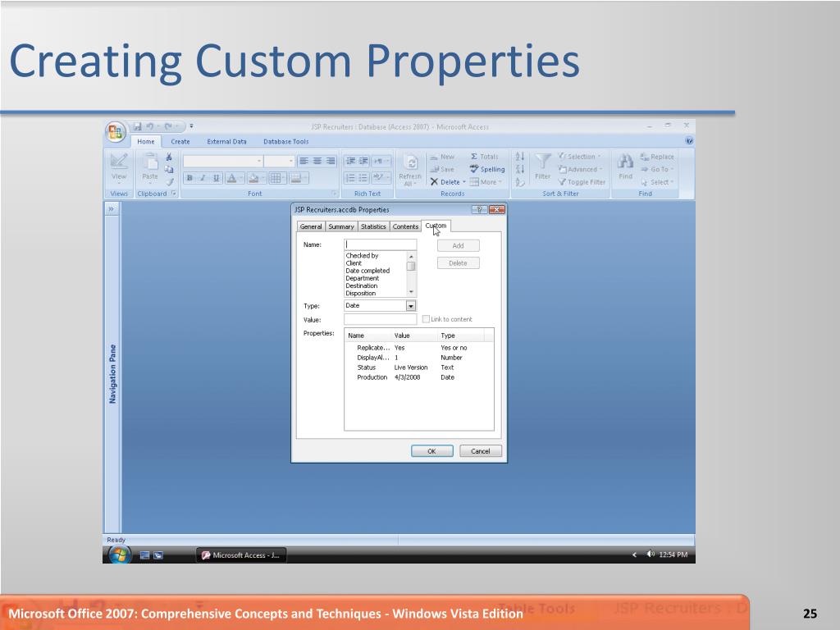Select the 'Status' row in Properties list
840x630 pixels.
418,367
